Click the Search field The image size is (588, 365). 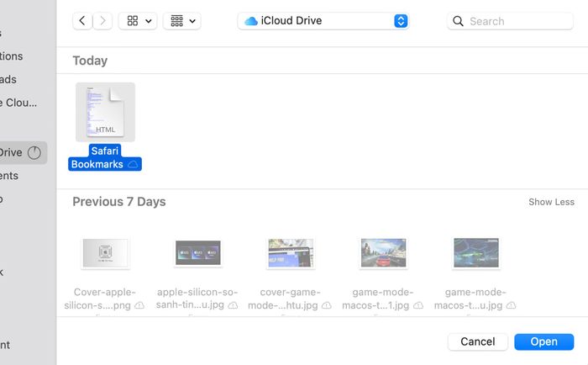(510, 21)
